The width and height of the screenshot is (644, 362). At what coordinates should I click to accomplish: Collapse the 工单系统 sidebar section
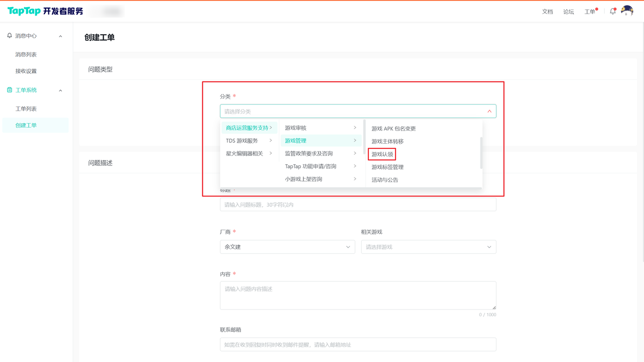click(60, 90)
